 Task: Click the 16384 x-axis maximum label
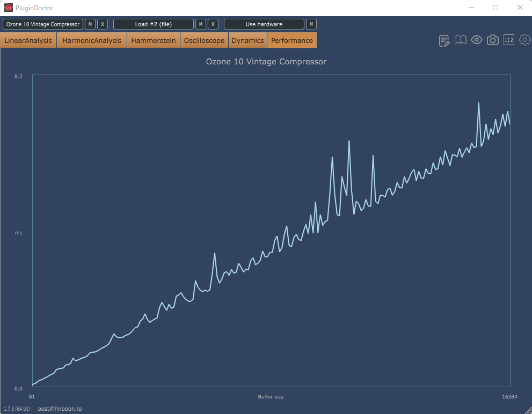coord(509,397)
